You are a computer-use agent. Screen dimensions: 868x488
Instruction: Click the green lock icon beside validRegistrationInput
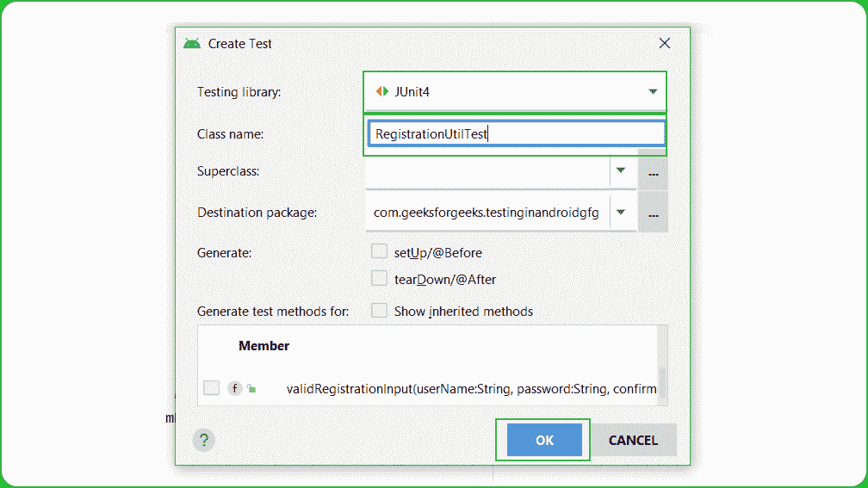point(251,389)
